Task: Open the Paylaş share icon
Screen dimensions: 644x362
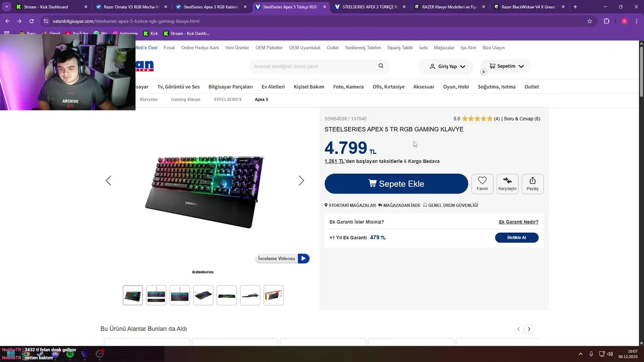Action: click(x=532, y=184)
